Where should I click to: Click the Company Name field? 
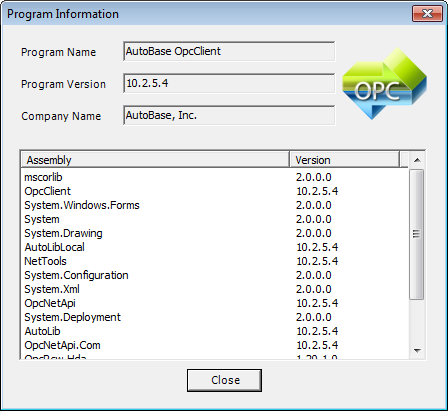coord(229,115)
